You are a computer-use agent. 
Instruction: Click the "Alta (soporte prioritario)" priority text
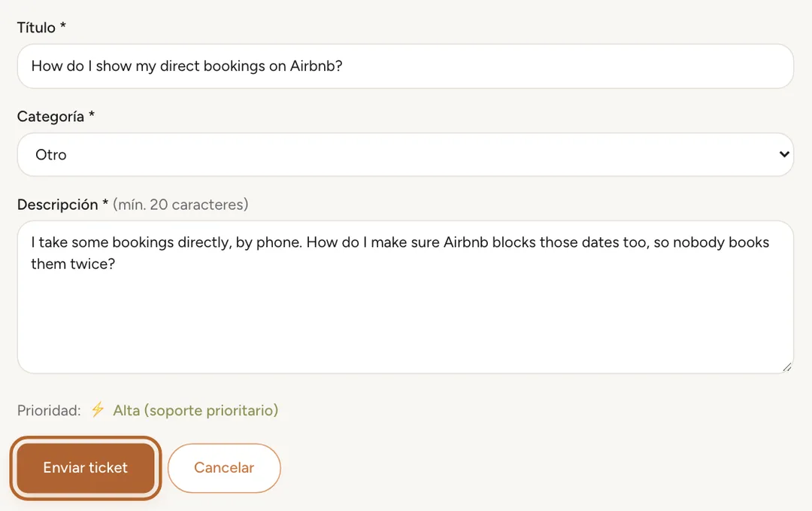tap(195, 410)
